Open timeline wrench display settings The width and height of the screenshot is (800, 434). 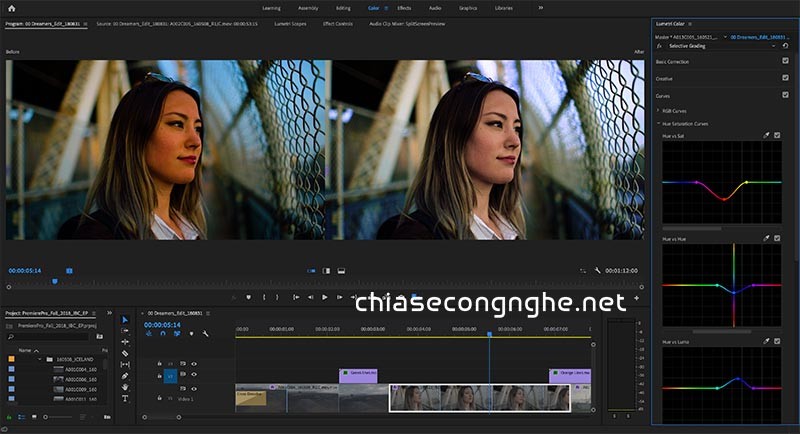click(x=204, y=334)
